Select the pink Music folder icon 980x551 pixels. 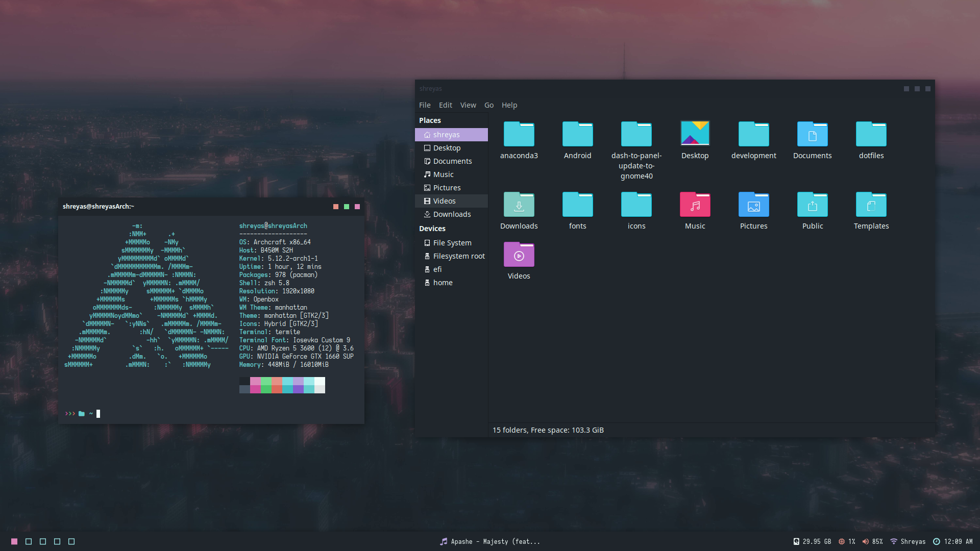point(695,205)
